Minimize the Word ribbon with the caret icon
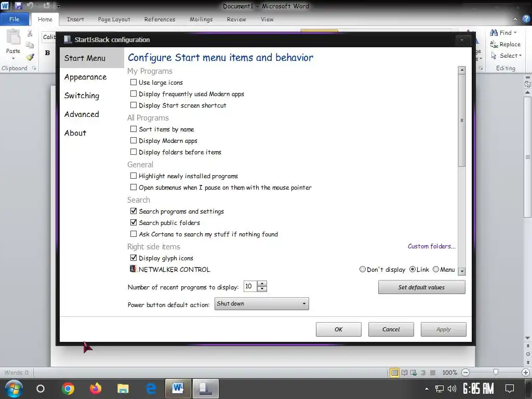The width and height of the screenshot is (532, 399). [515, 19]
